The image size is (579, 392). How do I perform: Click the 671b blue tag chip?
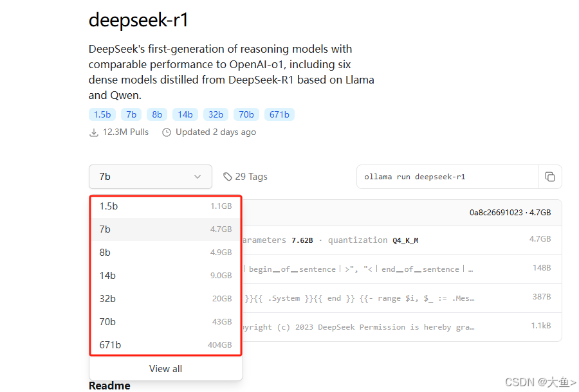(279, 114)
